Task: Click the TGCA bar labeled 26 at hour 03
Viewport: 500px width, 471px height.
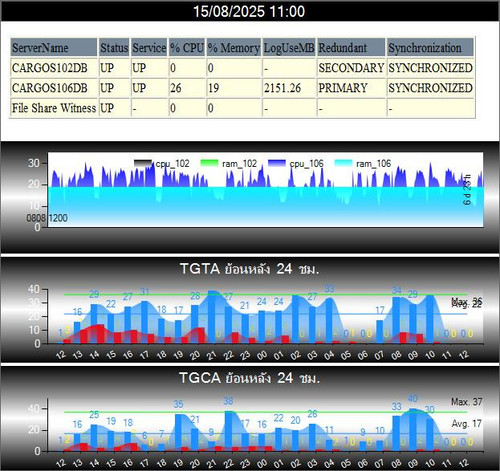Action: point(312,438)
